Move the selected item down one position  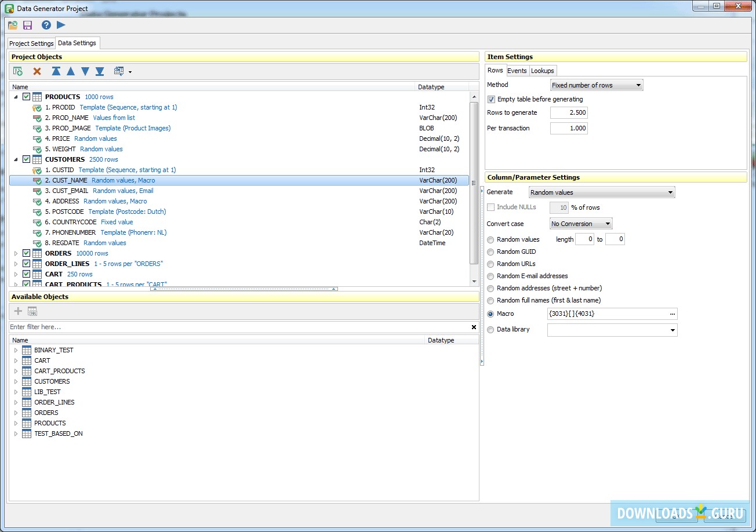[85, 71]
